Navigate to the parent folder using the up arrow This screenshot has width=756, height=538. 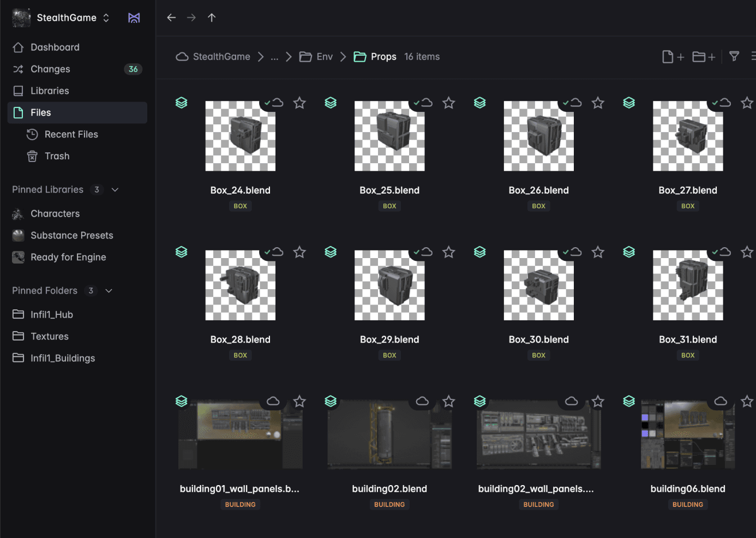[212, 17]
